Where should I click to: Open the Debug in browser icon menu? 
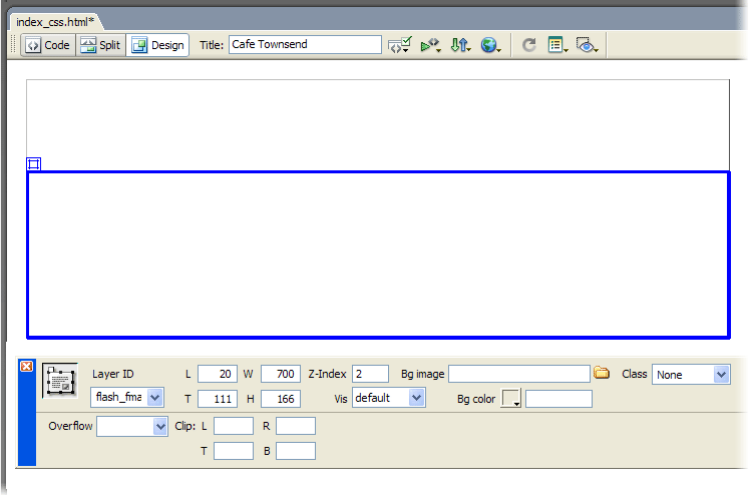tap(430, 45)
